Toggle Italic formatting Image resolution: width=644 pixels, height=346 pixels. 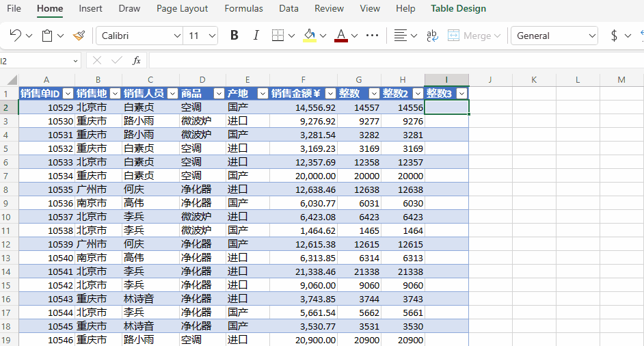[x=256, y=36]
